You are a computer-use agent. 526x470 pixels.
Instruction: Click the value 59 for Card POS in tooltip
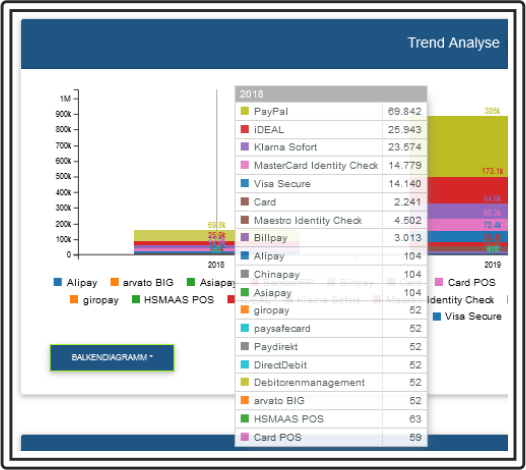point(415,437)
